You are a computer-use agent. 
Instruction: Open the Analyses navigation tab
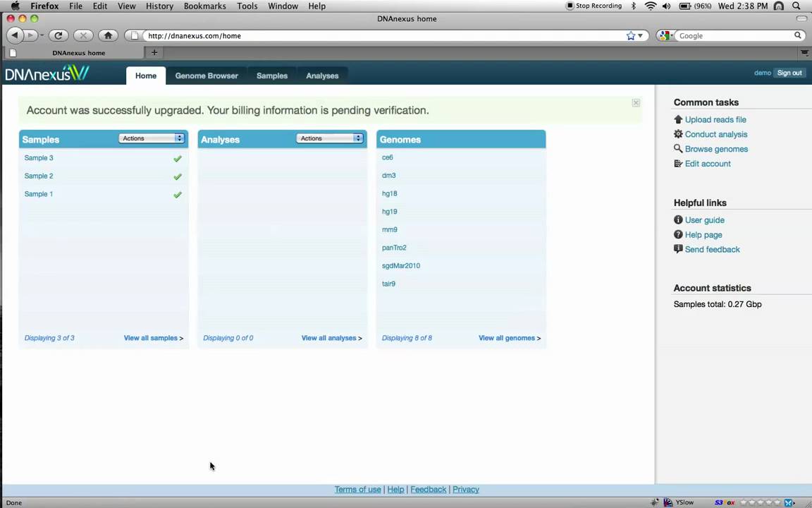click(322, 75)
